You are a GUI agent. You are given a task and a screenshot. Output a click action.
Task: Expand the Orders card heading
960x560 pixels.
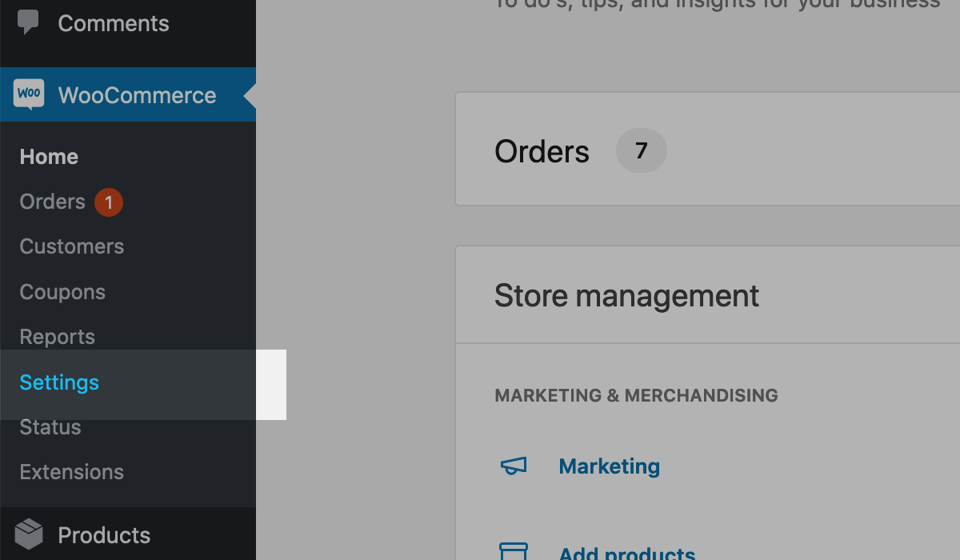pos(542,152)
